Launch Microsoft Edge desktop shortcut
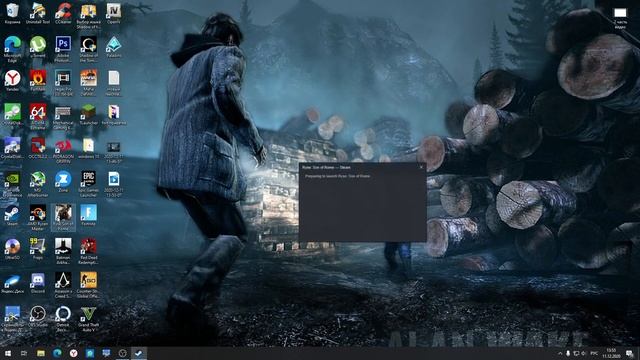 pyautogui.click(x=13, y=49)
